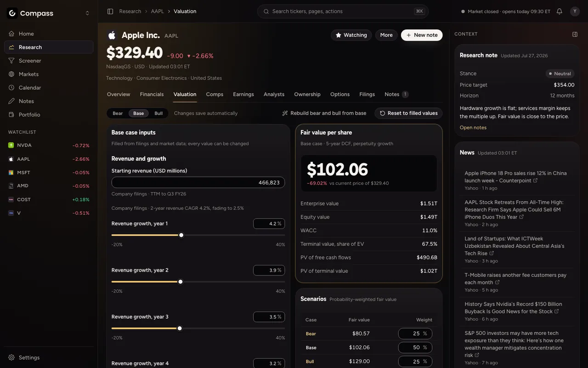This screenshot has height=368, width=588.
Task: Click the New note button
Action: [422, 35]
